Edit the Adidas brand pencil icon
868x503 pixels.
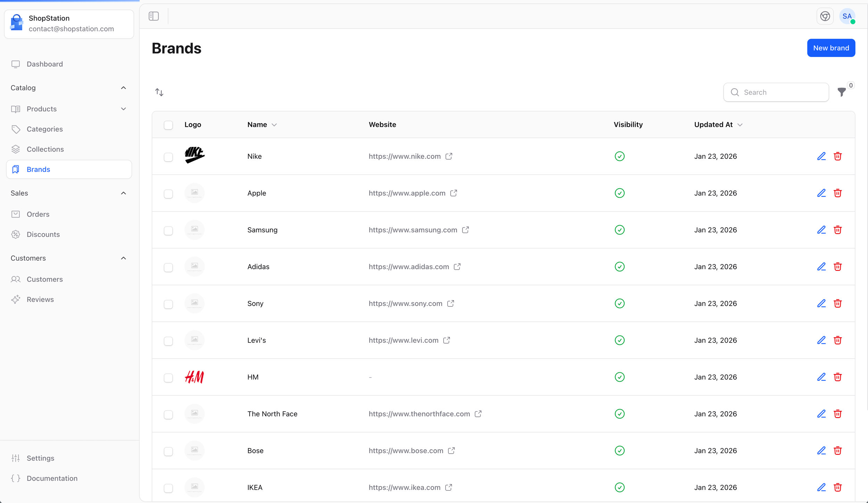(x=821, y=267)
